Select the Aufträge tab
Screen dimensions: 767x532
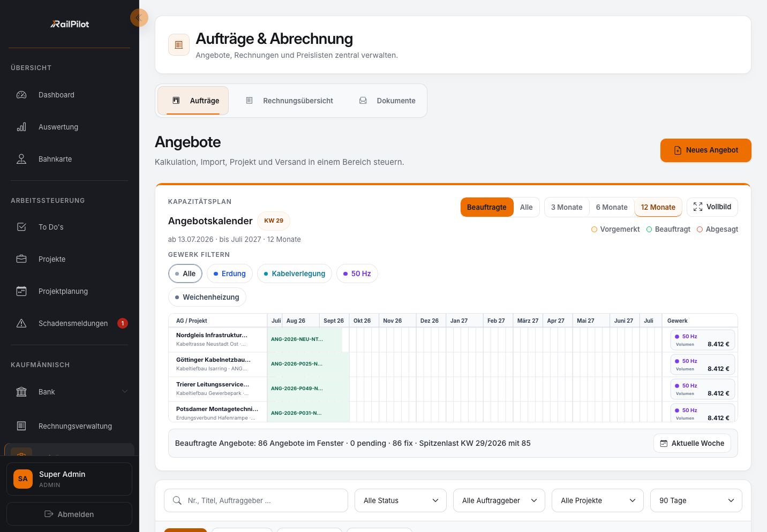click(x=193, y=101)
